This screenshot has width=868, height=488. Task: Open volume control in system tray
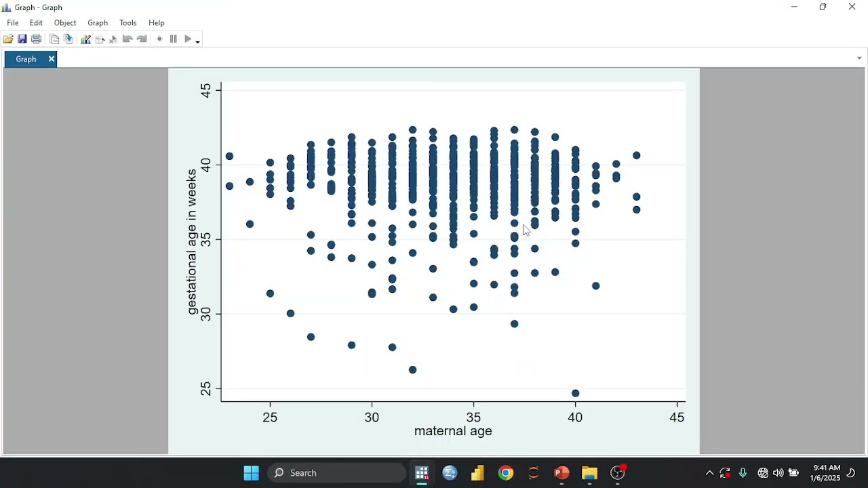click(x=778, y=473)
